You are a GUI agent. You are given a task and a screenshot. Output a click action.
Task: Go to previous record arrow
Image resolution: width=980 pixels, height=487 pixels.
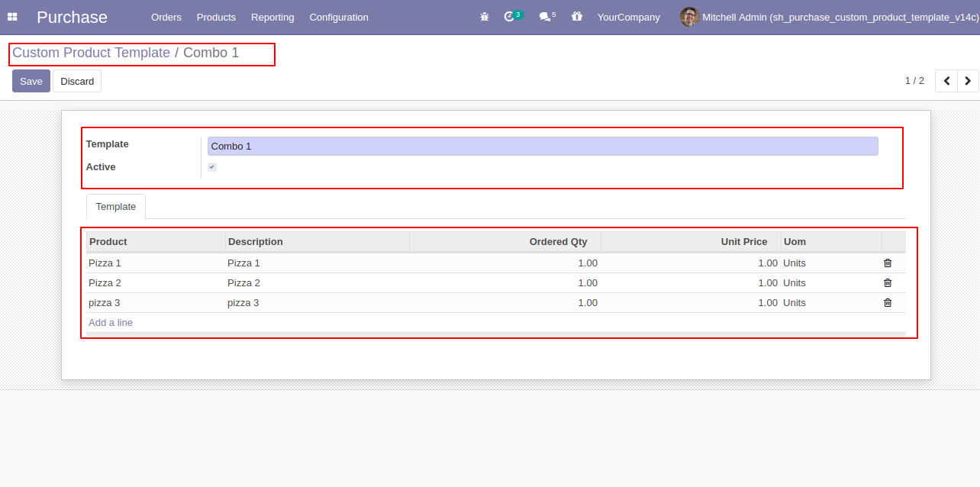[946, 81]
